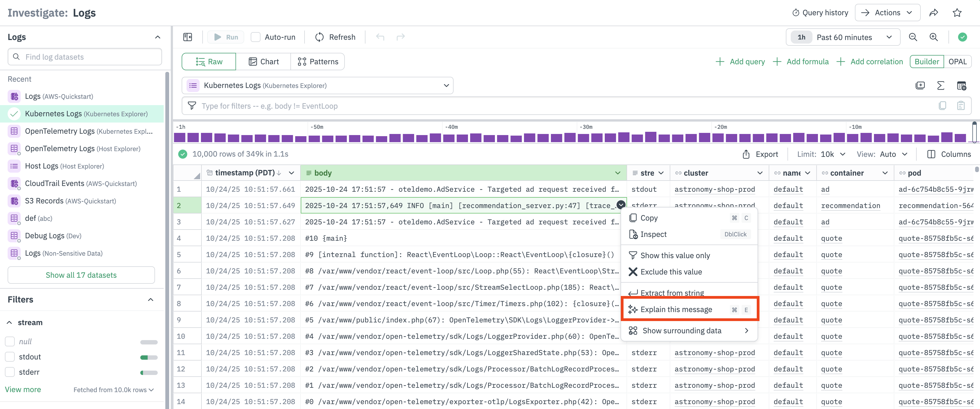Toggle the left sidebar panel icon
Image resolution: width=980 pixels, height=409 pixels.
point(188,37)
